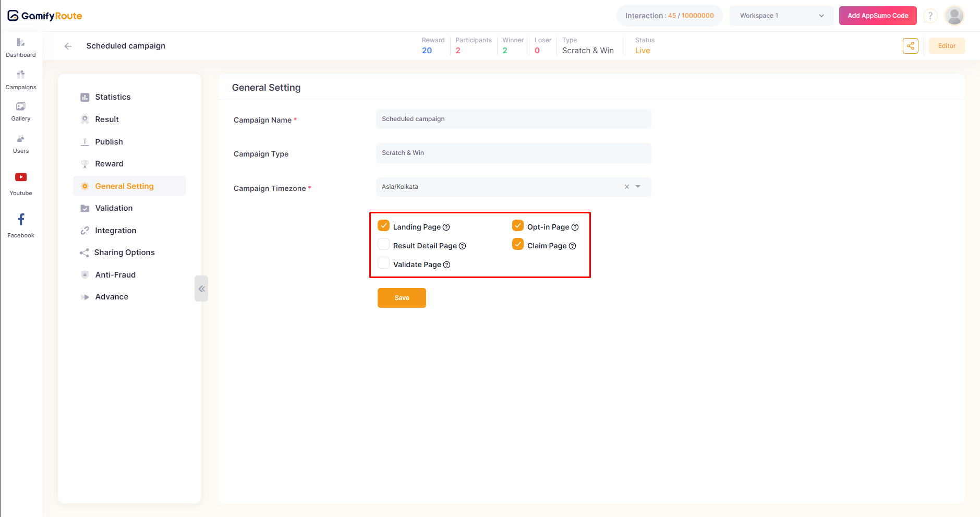Open the Campaign Timezone dropdown arrow
The height and width of the screenshot is (517, 980).
coord(638,187)
